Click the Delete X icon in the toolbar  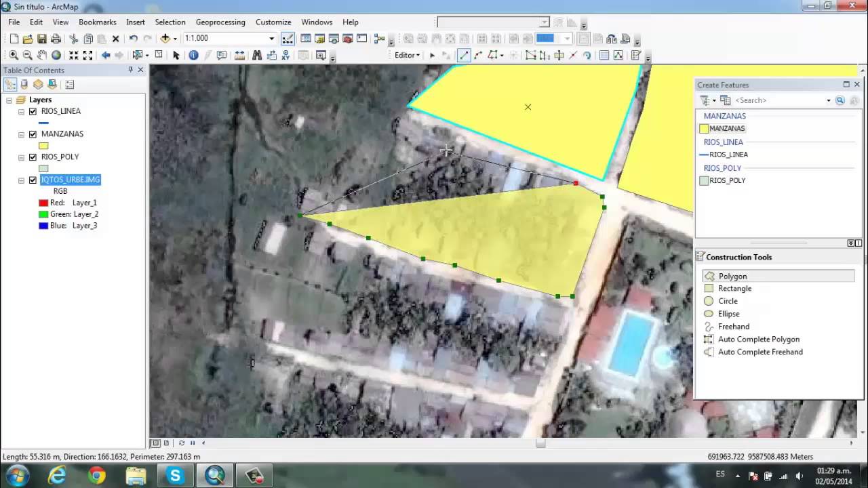[115, 39]
